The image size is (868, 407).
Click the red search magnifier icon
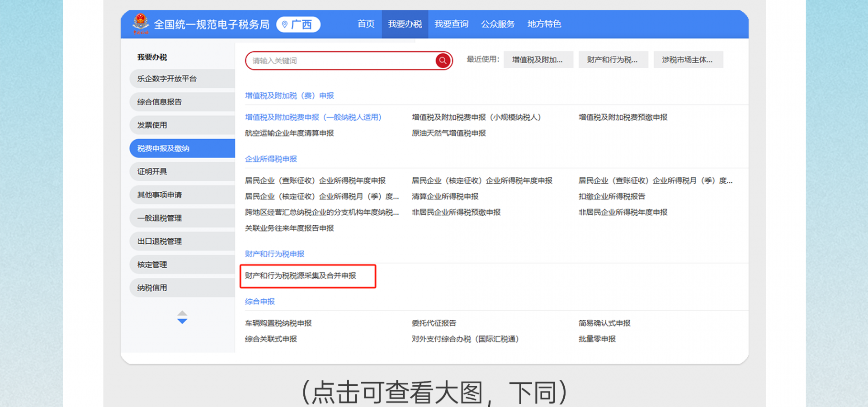coord(443,61)
